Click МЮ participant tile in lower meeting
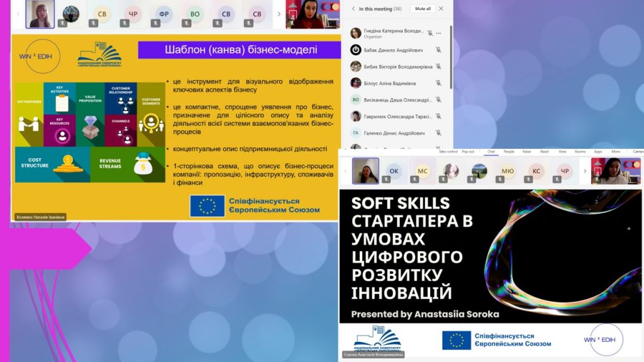Image resolution: width=644 pixels, height=362 pixels. point(508,171)
